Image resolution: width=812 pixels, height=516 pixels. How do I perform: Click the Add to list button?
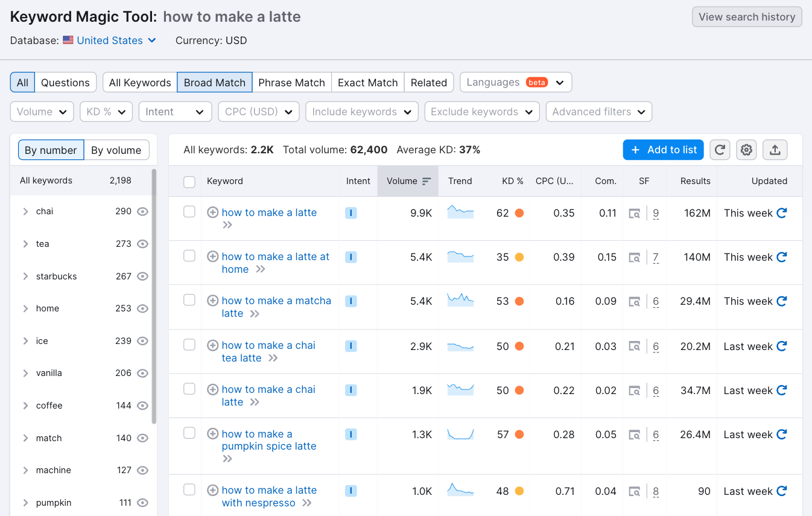tap(663, 150)
